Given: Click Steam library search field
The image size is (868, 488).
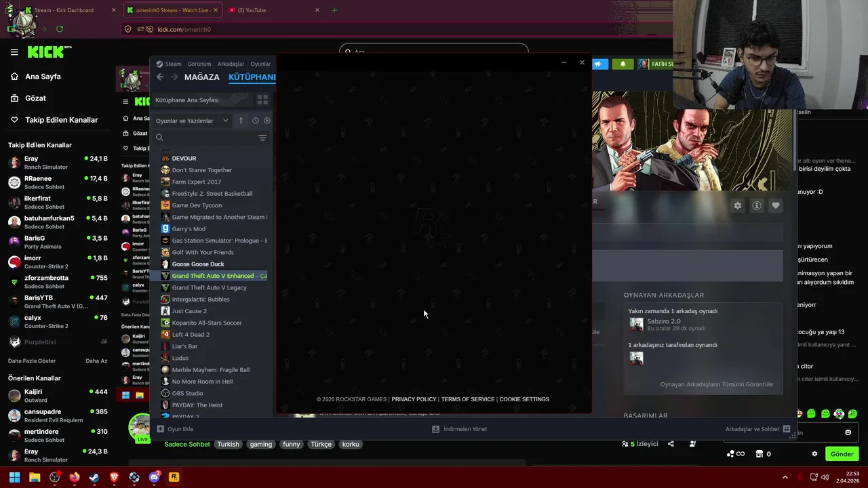Looking at the screenshot, I should [204, 138].
